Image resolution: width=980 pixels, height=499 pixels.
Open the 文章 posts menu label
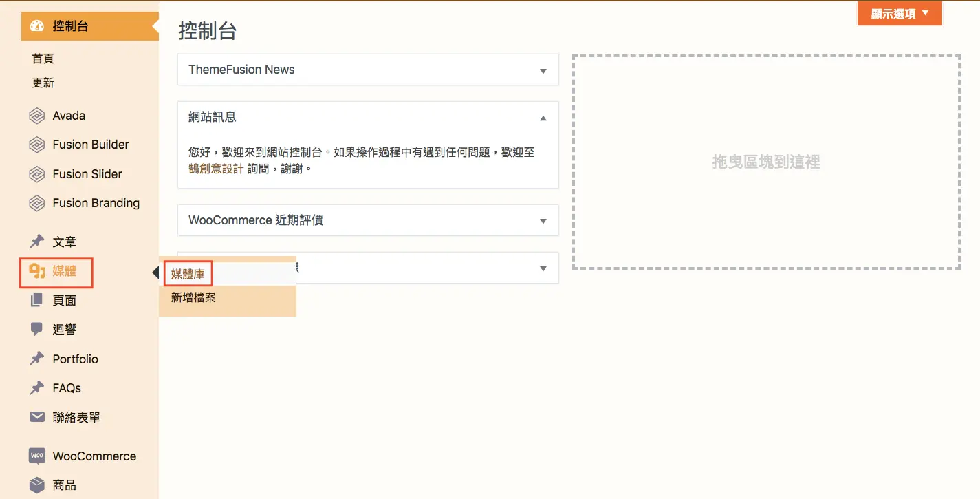point(65,242)
